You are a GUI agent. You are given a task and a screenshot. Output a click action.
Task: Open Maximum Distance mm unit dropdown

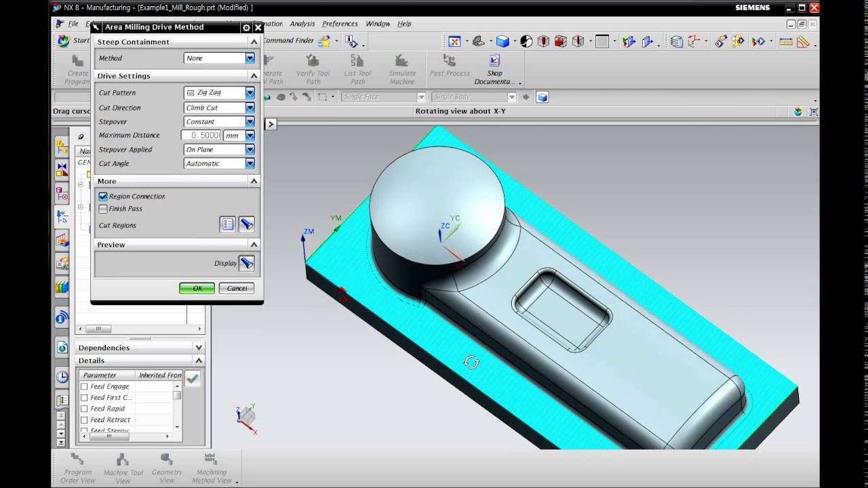[239, 136]
